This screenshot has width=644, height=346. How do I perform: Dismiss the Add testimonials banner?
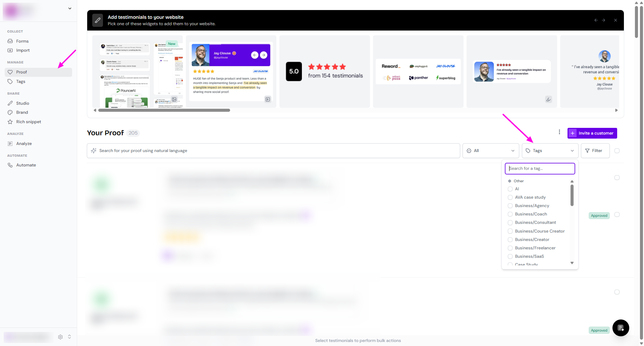pyautogui.click(x=615, y=20)
